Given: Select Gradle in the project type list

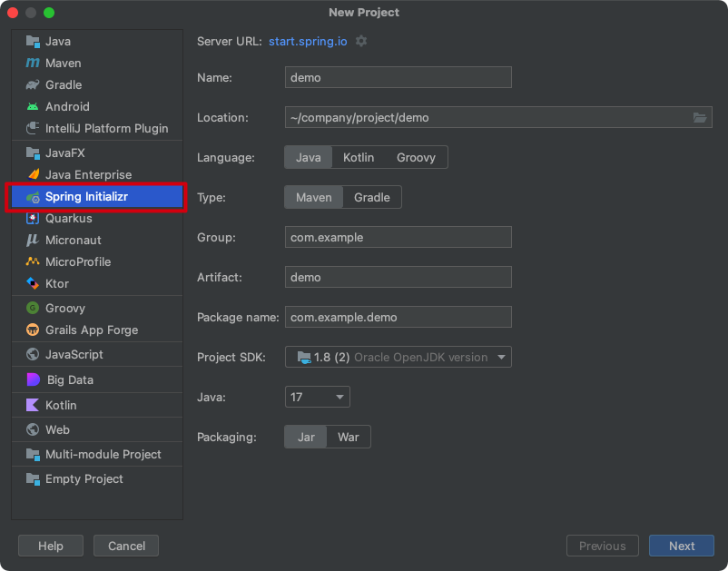Looking at the screenshot, I should point(97,84).
